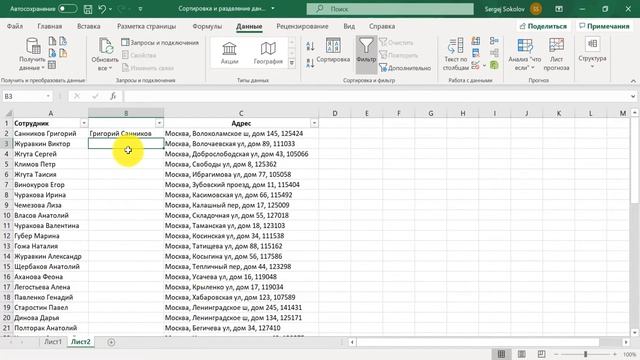Toggle the AutoSave switch
Screen dimensions: 640x360
(67, 9)
